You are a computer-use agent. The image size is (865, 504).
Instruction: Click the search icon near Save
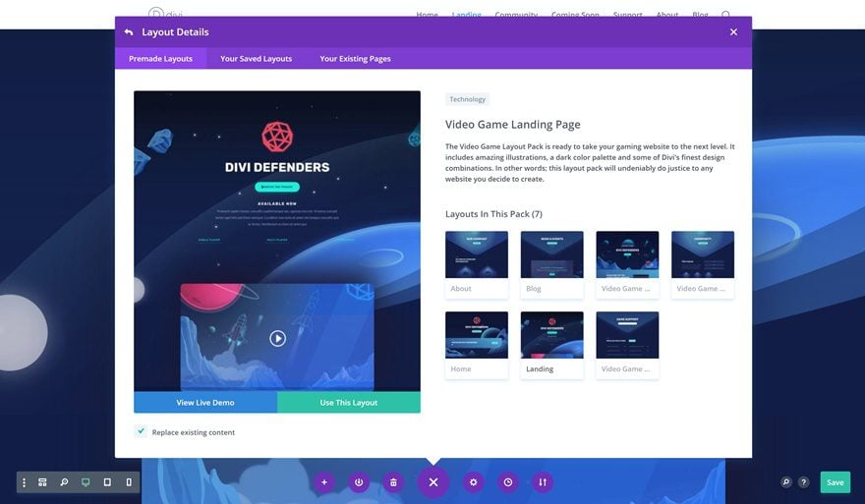(x=786, y=482)
